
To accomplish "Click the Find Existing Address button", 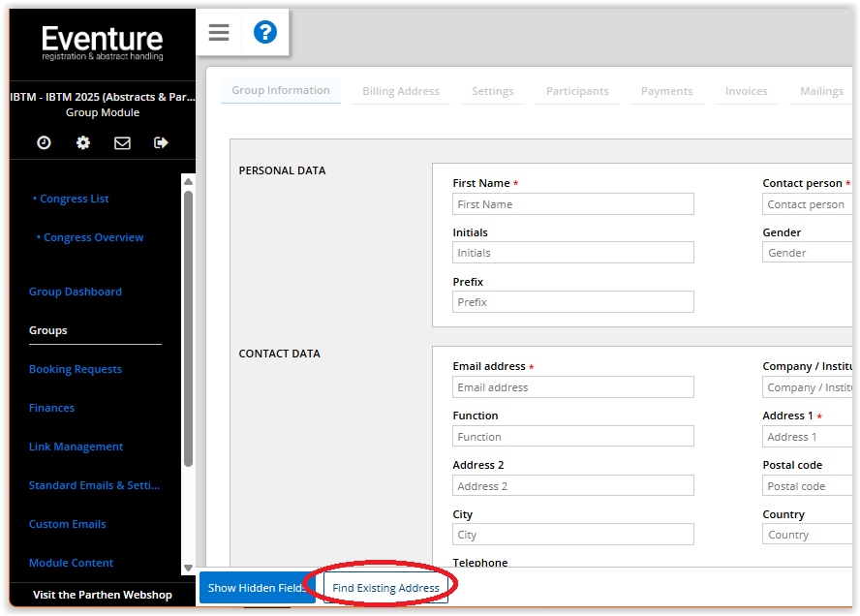I will 385,588.
